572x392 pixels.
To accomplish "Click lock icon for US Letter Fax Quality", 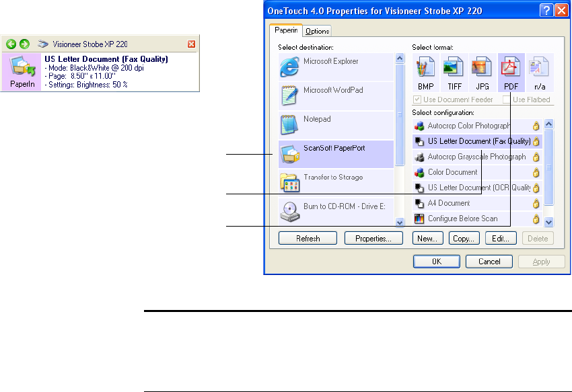I will [536, 141].
